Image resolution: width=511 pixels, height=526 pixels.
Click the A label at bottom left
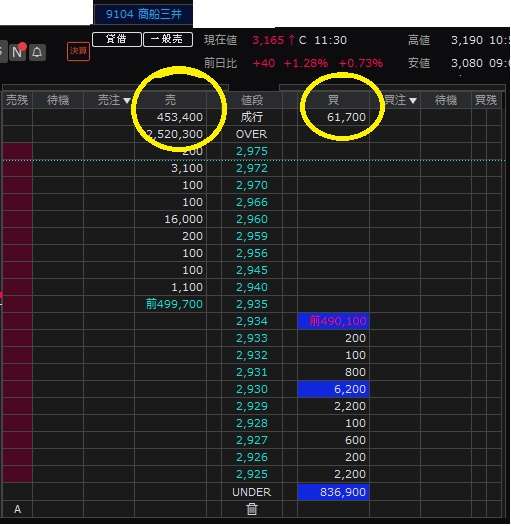pos(17,509)
